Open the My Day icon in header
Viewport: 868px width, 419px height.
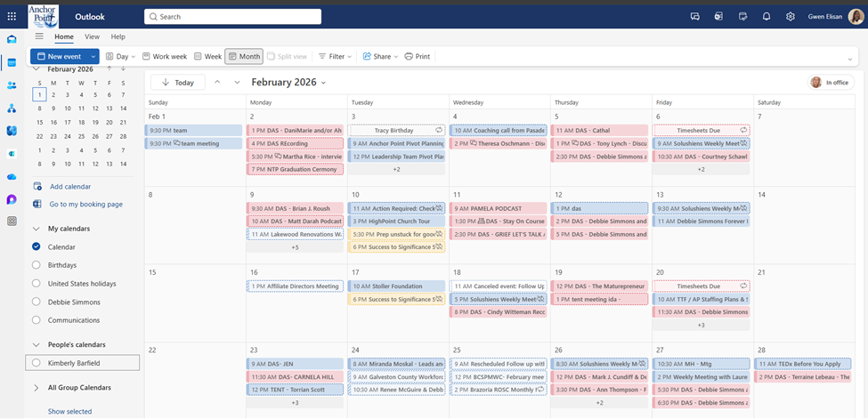742,17
